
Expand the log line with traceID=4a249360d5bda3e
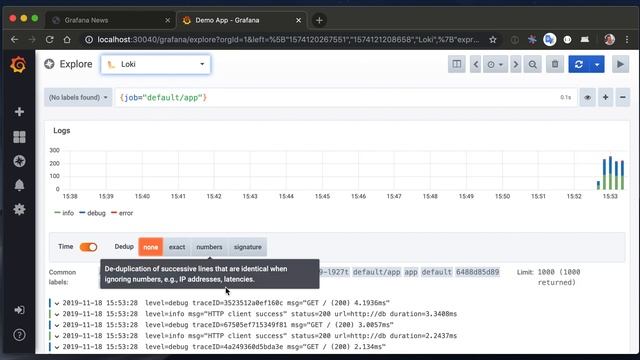[x=57, y=347]
